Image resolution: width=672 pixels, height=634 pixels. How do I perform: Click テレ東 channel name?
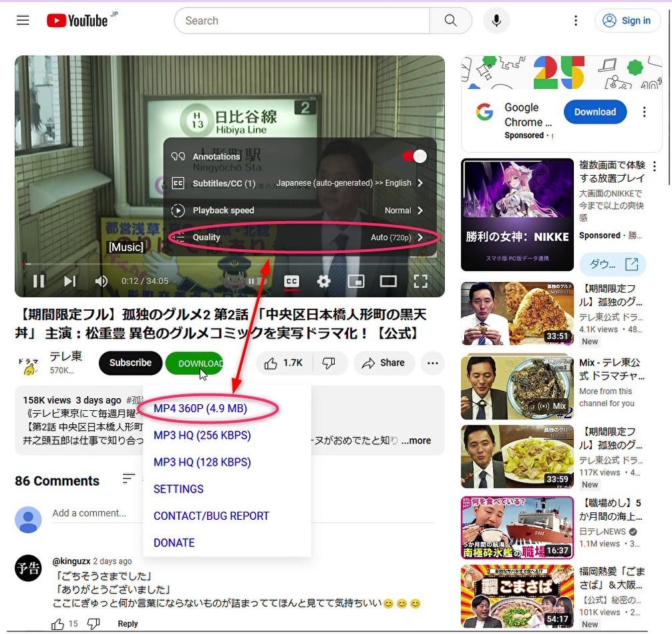tap(65, 356)
